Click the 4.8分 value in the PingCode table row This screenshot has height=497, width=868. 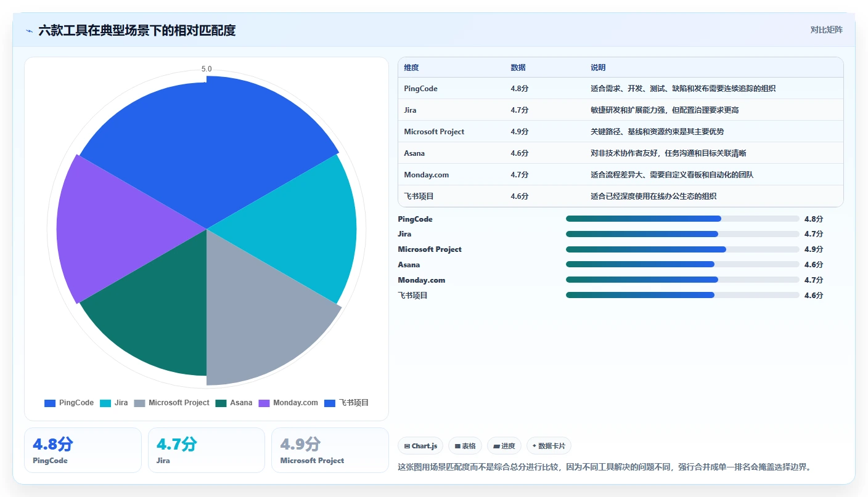click(x=519, y=89)
